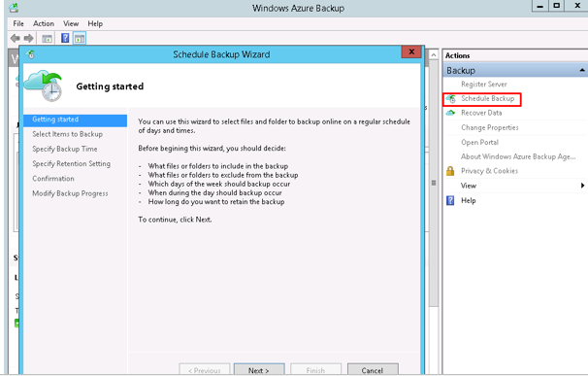Image resolution: width=588 pixels, height=376 pixels.
Task: Expand the View submenu arrow in Actions
Action: point(582,186)
